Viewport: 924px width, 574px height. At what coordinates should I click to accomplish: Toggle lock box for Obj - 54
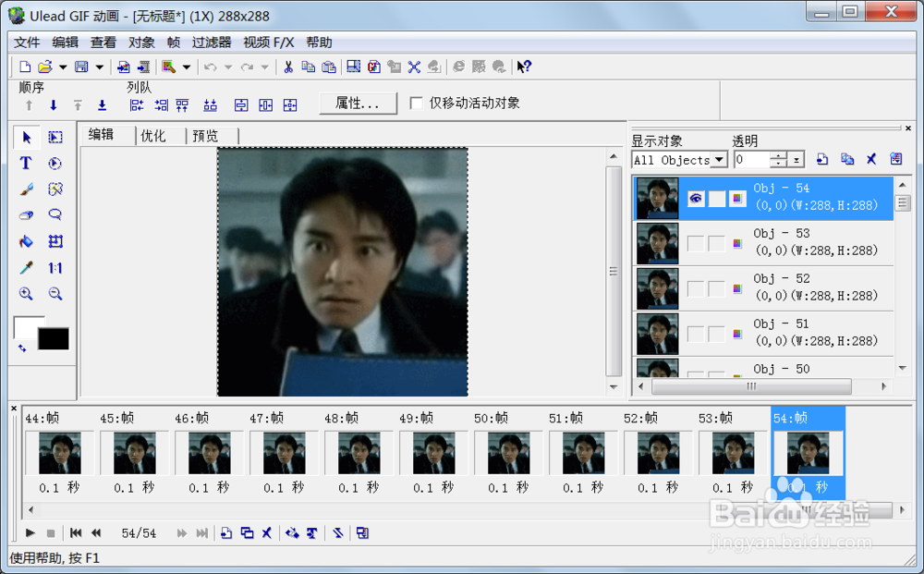pos(717,199)
